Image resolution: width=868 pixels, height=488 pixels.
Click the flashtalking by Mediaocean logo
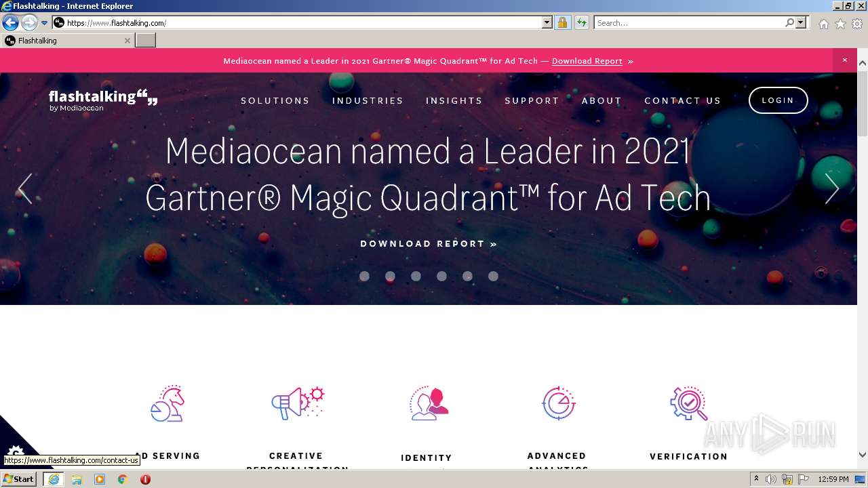point(103,100)
